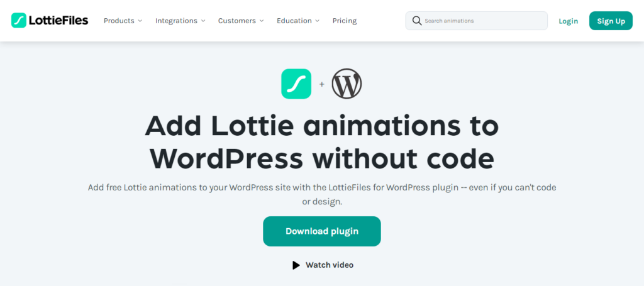The height and width of the screenshot is (286, 644).
Task: Open the Products menu
Action: coord(119,21)
